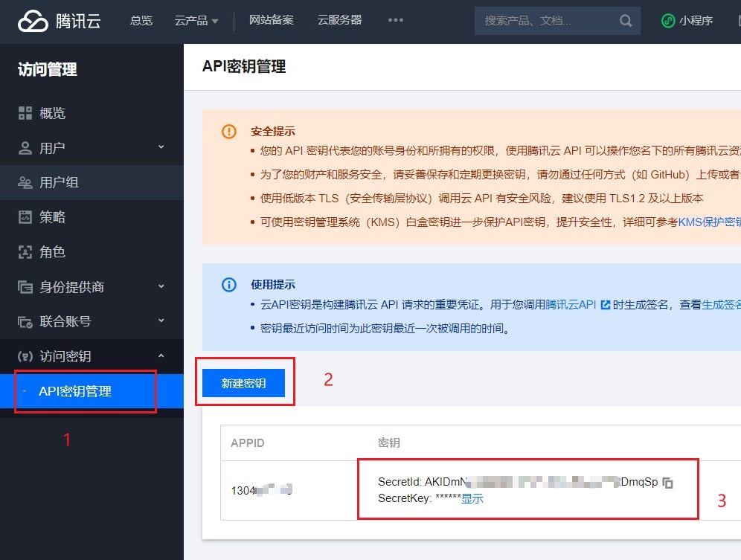This screenshot has height=560, width=741.
Task: Expand the 用户 submenu chevron
Action: point(161,147)
